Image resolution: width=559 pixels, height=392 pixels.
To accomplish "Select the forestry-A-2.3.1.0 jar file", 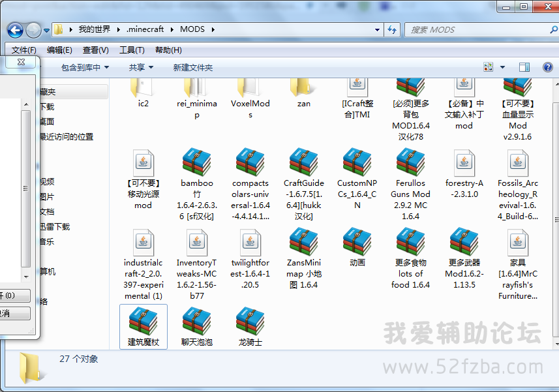I will click(x=464, y=174).
